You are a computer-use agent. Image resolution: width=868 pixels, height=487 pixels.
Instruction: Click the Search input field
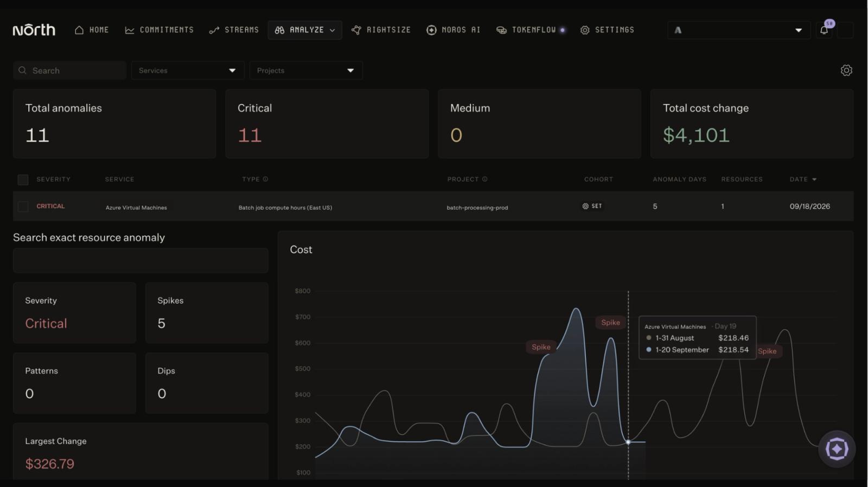(70, 71)
